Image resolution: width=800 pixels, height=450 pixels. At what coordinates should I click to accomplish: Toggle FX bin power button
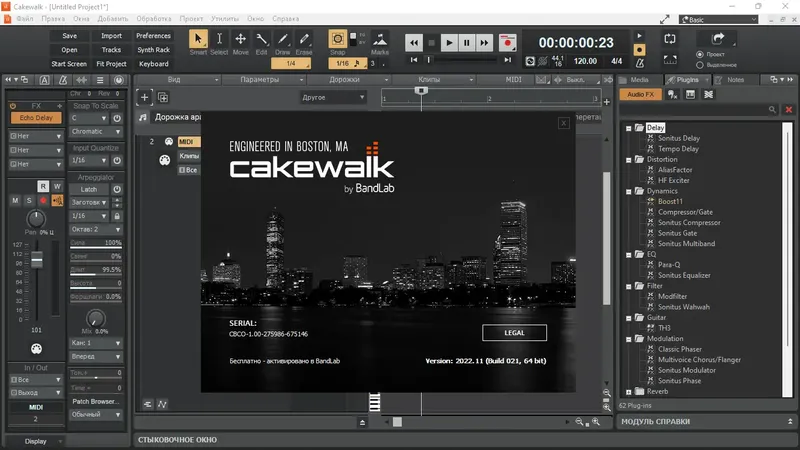13,106
